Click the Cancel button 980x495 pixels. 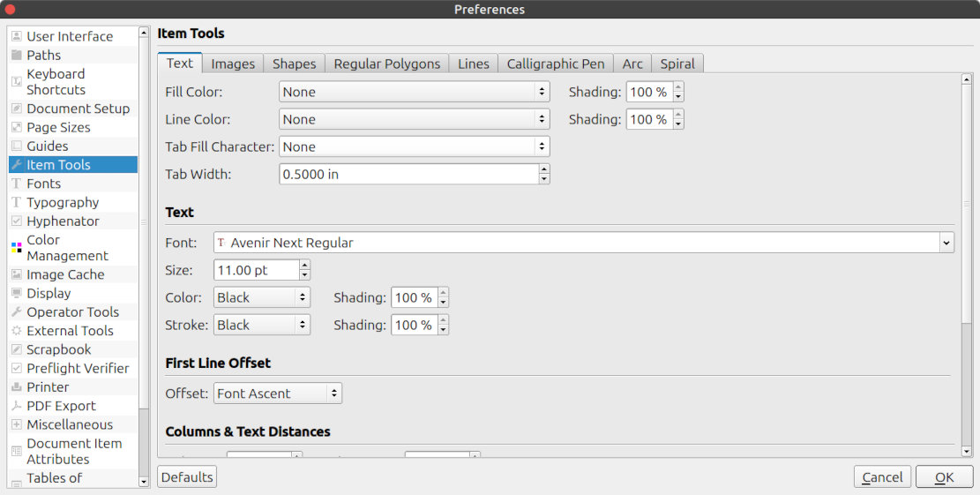pyautogui.click(x=882, y=477)
